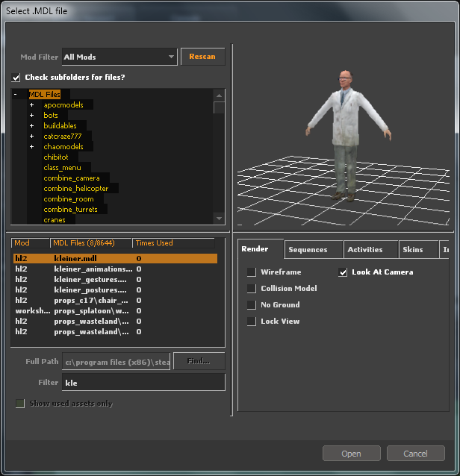Click the Filter input containing kle
Screen dimensions: 460x476
point(143,383)
